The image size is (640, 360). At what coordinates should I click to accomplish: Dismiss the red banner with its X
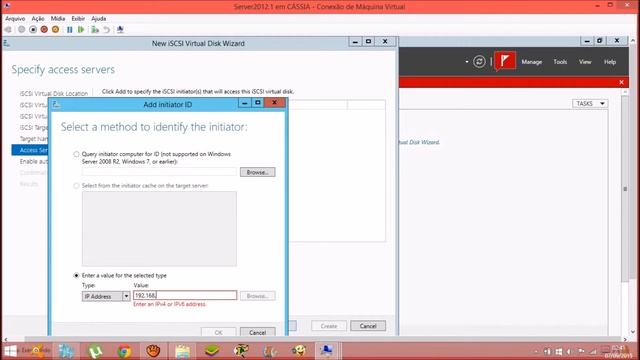click(621, 82)
